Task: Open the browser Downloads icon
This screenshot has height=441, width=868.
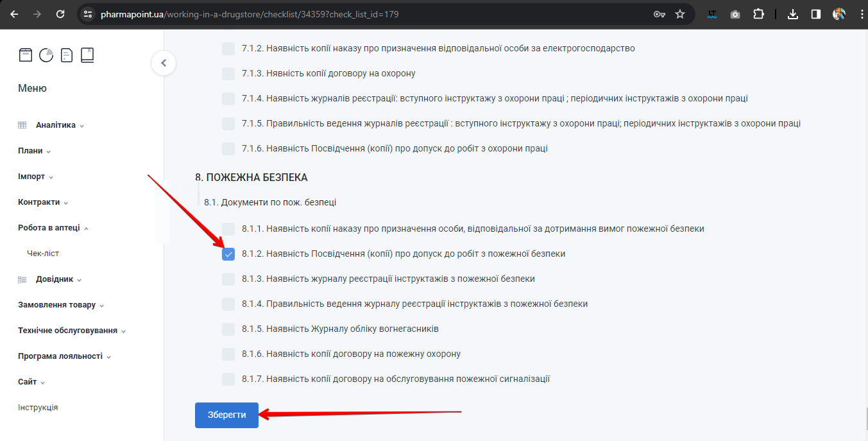Action: tap(793, 14)
